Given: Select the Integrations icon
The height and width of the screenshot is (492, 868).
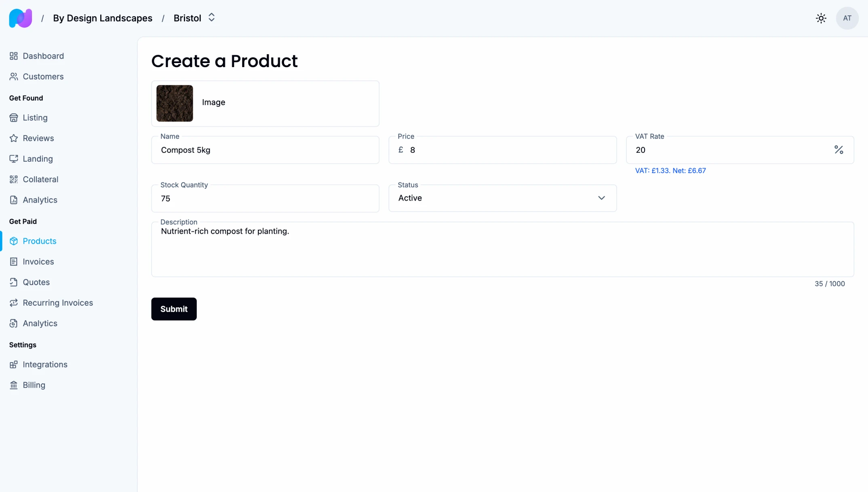Looking at the screenshot, I should pyautogui.click(x=14, y=364).
